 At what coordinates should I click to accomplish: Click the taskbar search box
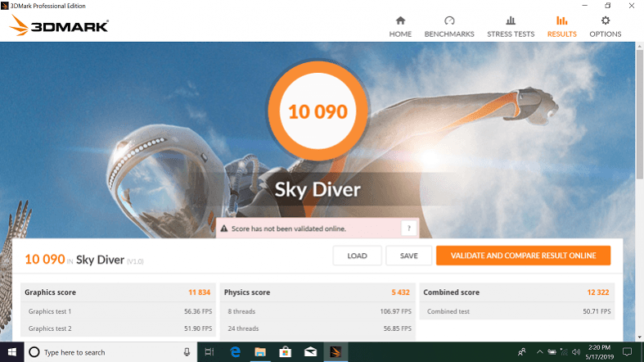pos(111,352)
